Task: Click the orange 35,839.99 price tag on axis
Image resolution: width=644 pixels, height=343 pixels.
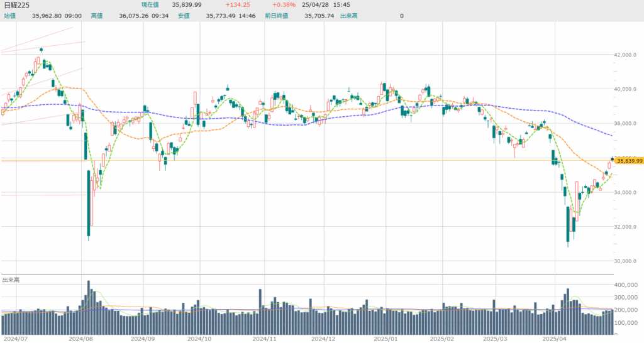Action: tap(629, 161)
